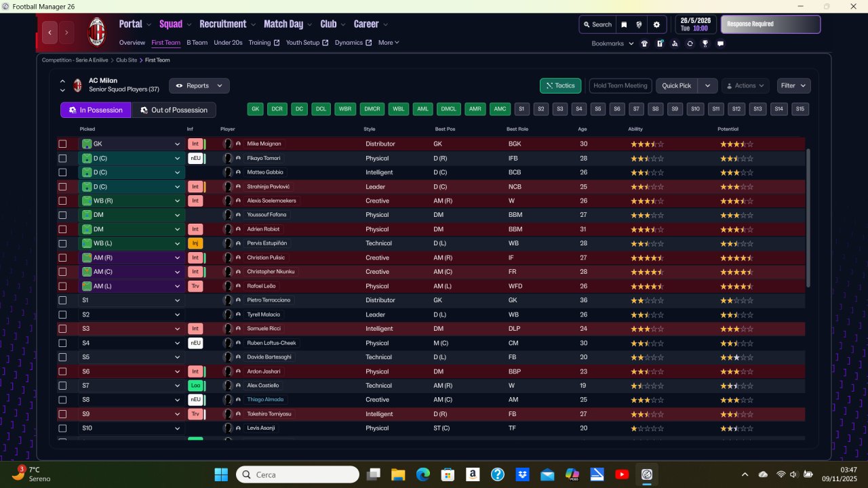Tick the checkbox for Rafael Leão
Screen dimensions: 868x488
pyautogui.click(x=62, y=286)
